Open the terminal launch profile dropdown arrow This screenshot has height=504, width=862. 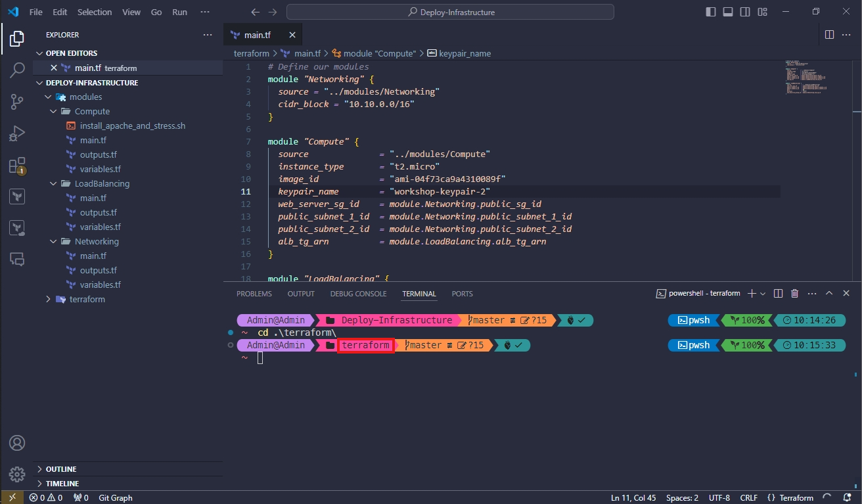click(x=763, y=294)
